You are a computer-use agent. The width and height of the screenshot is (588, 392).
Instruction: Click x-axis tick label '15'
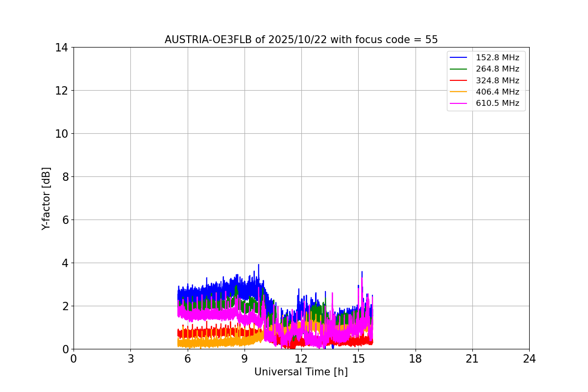[358, 359]
